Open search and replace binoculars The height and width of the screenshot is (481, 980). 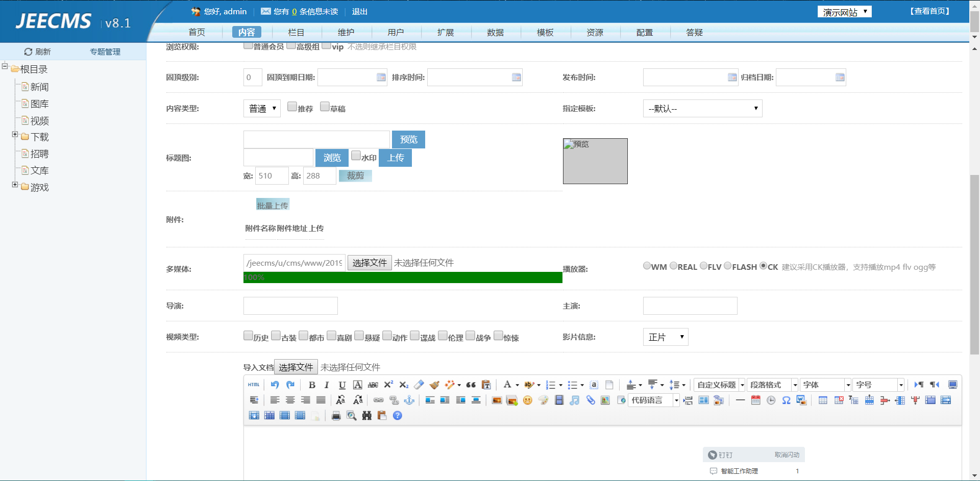[367, 416]
